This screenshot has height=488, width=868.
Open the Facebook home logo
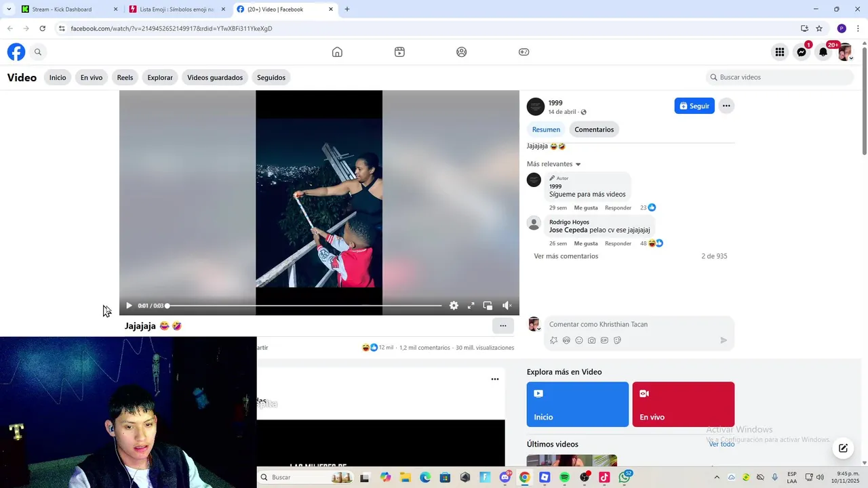point(16,52)
